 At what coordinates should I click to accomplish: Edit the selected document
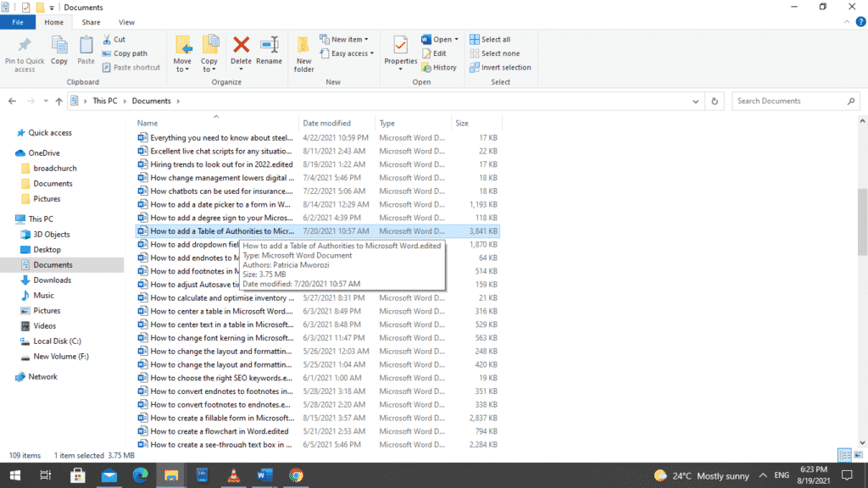point(434,53)
